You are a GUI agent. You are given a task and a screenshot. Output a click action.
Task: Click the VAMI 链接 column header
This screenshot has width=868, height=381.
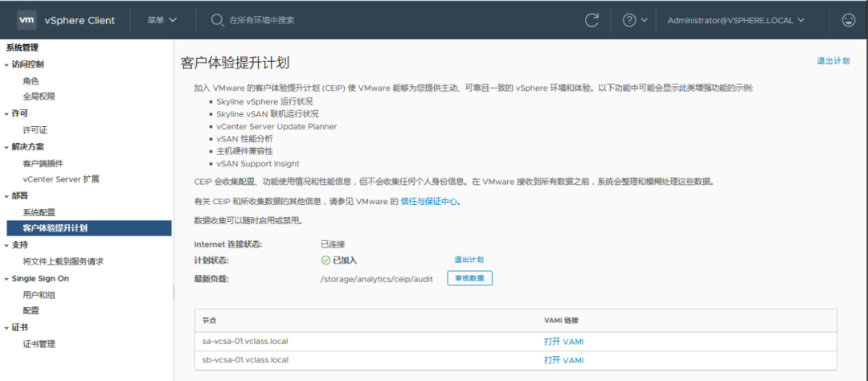point(561,321)
